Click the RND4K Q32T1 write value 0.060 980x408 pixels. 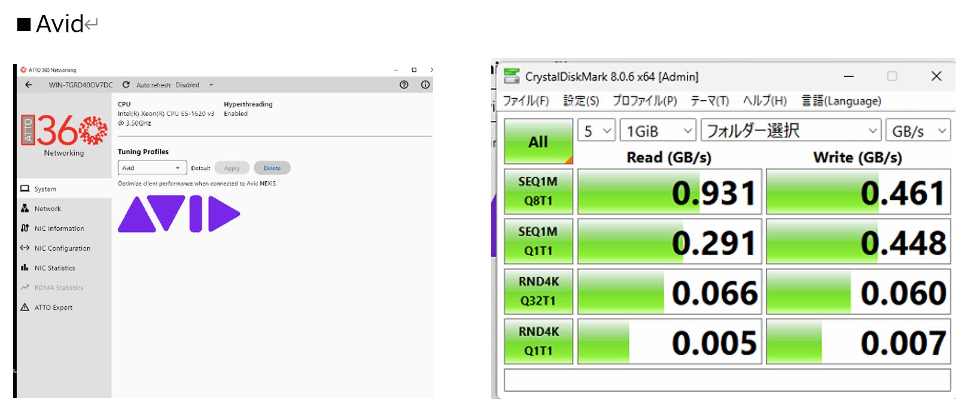coord(859,291)
